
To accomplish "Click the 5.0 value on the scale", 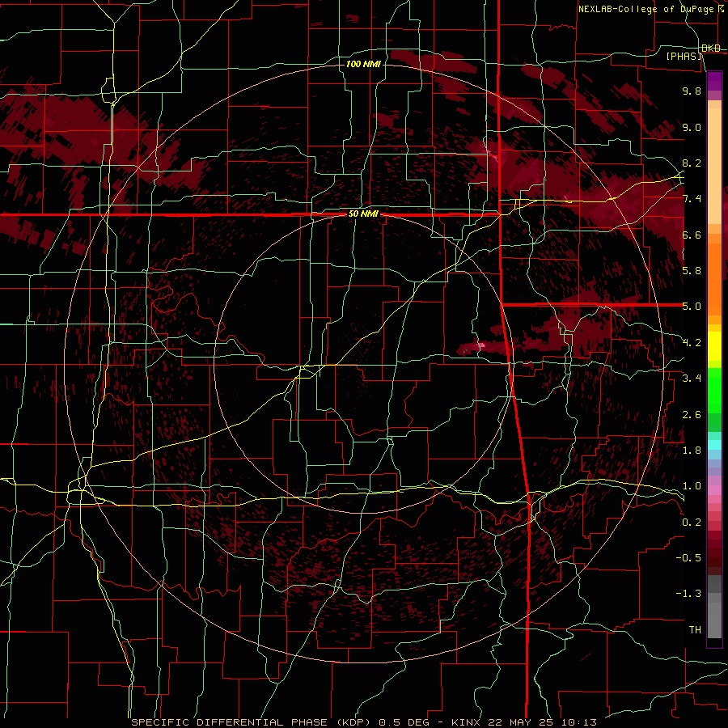I will tap(692, 307).
